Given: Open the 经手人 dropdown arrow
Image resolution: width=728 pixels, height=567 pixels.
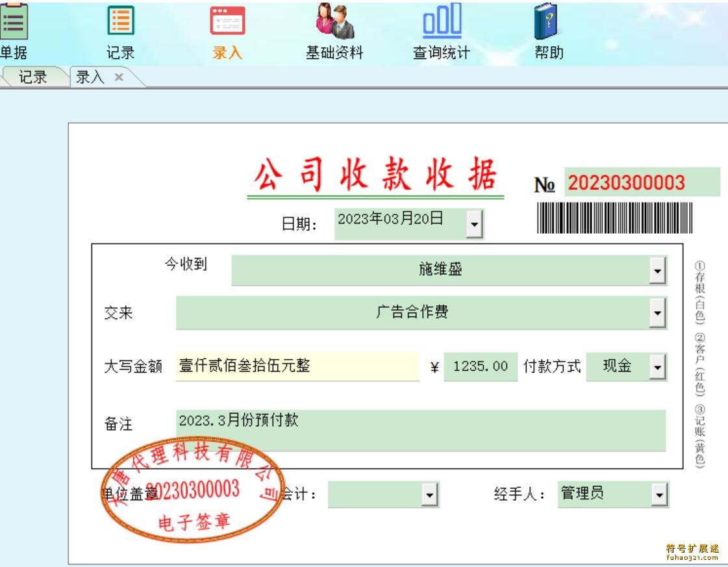Looking at the screenshot, I should coord(659,494).
